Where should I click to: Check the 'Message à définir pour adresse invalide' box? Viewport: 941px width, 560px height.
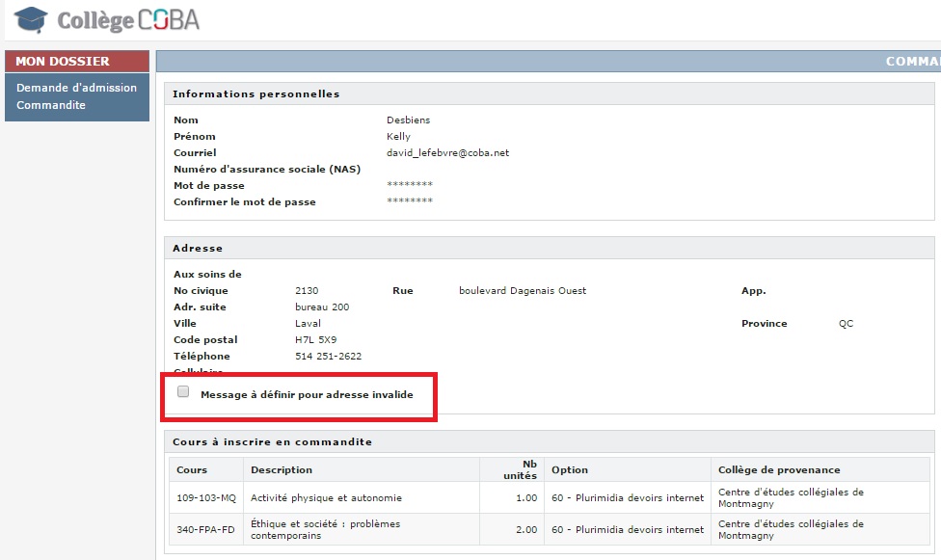pyautogui.click(x=183, y=392)
